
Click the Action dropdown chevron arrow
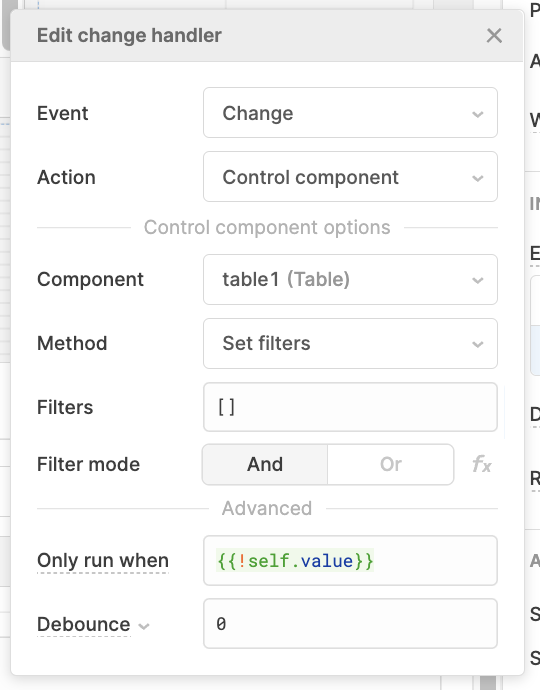point(478,178)
